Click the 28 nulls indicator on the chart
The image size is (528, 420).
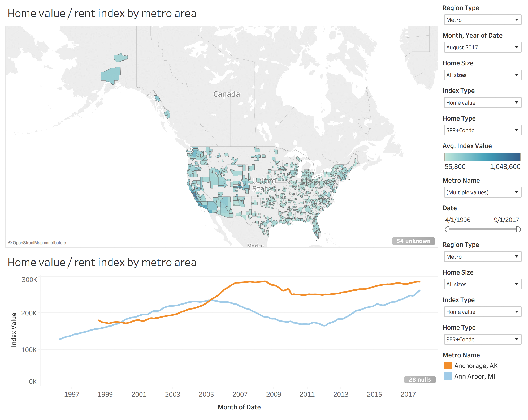[419, 380]
